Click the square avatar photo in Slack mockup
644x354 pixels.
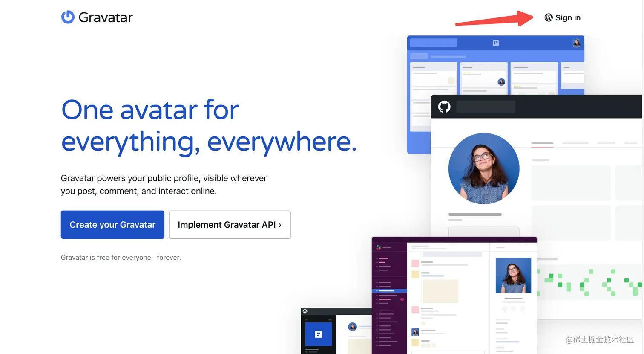(x=513, y=276)
